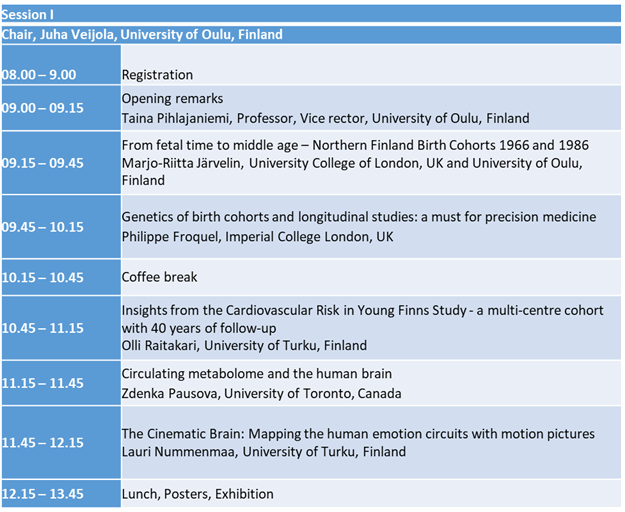Image resolution: width=625 pixels, height=512 pixels.
Task: Click the Olli Raitakari speaker line
Action: point(244,346)
